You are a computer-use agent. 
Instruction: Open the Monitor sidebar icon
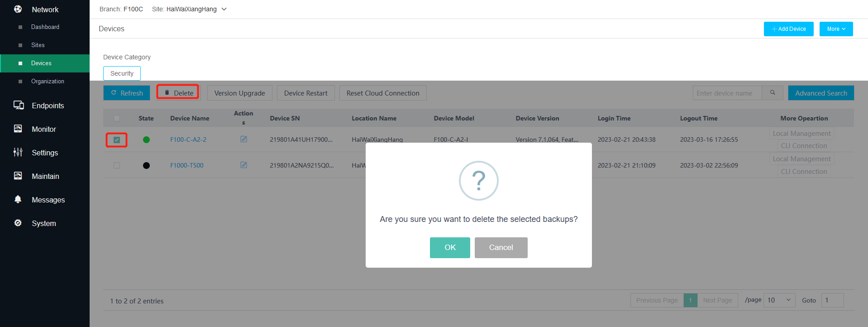[x=18, y=129]
